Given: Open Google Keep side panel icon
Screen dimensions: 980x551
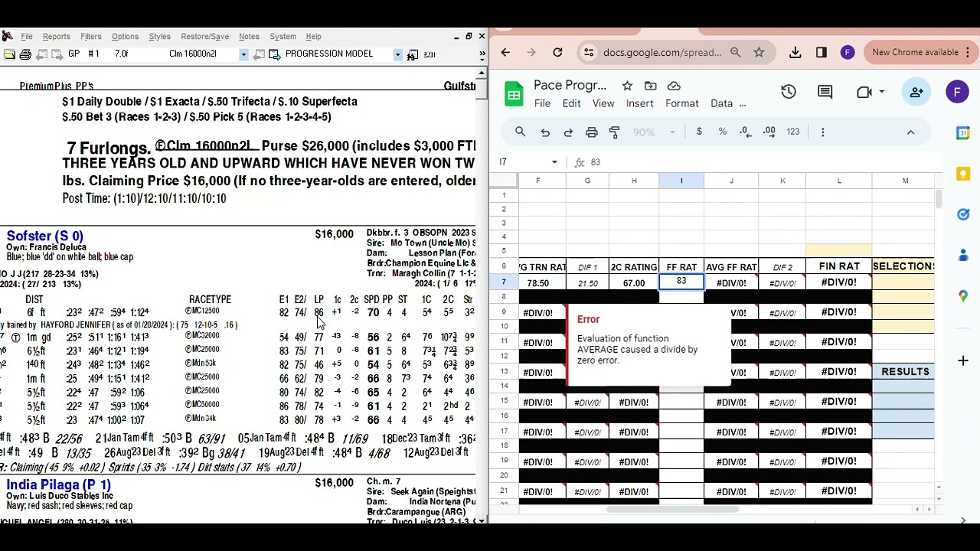Looking at the screenshot, I should coord(963,174).
